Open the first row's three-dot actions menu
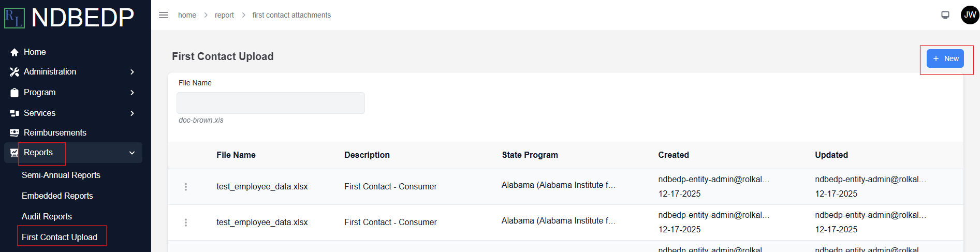The height and width of the screenshot is (252, 980). 186,187
